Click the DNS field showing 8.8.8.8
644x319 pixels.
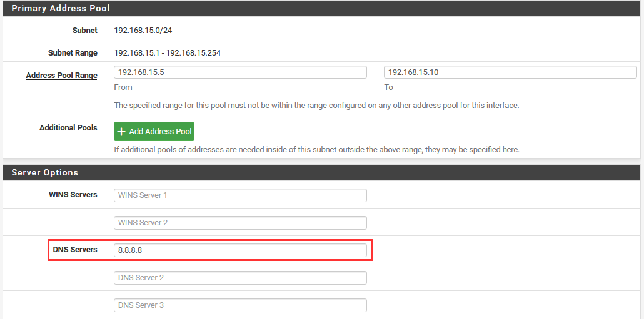pos(240,250)
